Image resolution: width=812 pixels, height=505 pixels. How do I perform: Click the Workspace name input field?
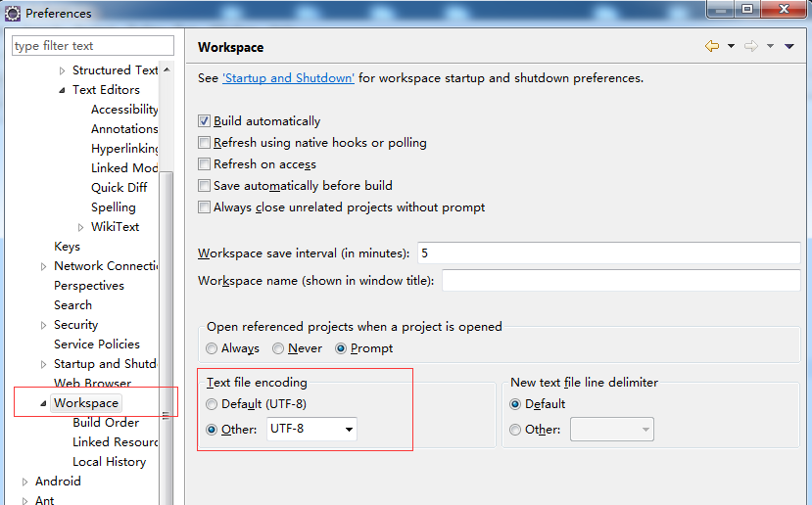point(621,281)
